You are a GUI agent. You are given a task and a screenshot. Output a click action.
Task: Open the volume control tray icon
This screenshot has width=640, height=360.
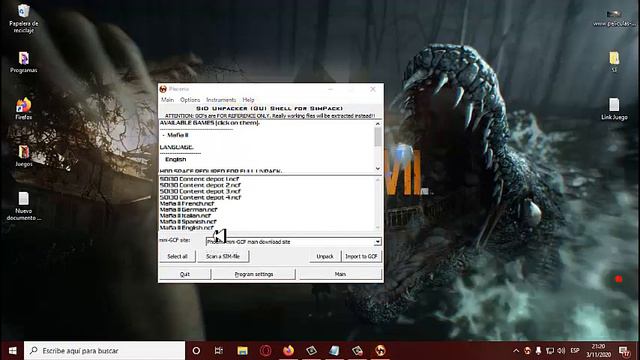pos(561,351)
